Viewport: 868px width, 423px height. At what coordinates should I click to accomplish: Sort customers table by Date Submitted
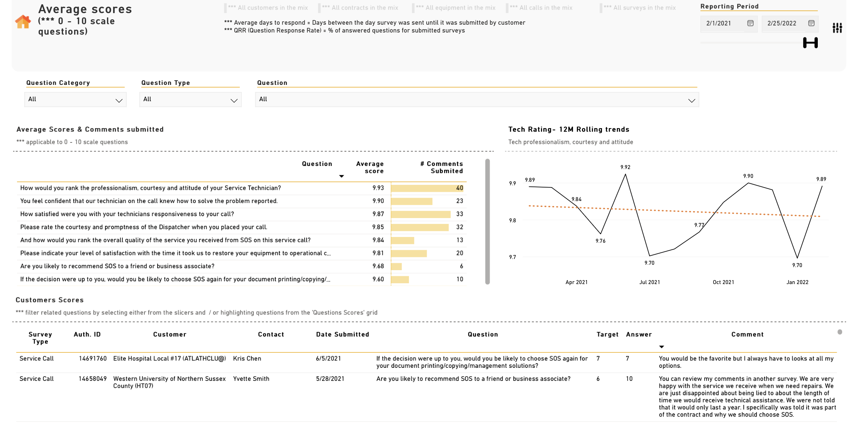[342, 335]
